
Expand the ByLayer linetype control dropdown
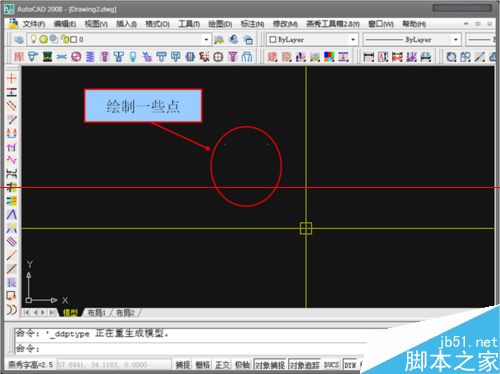pyautogui.click(x=456, y=40)
